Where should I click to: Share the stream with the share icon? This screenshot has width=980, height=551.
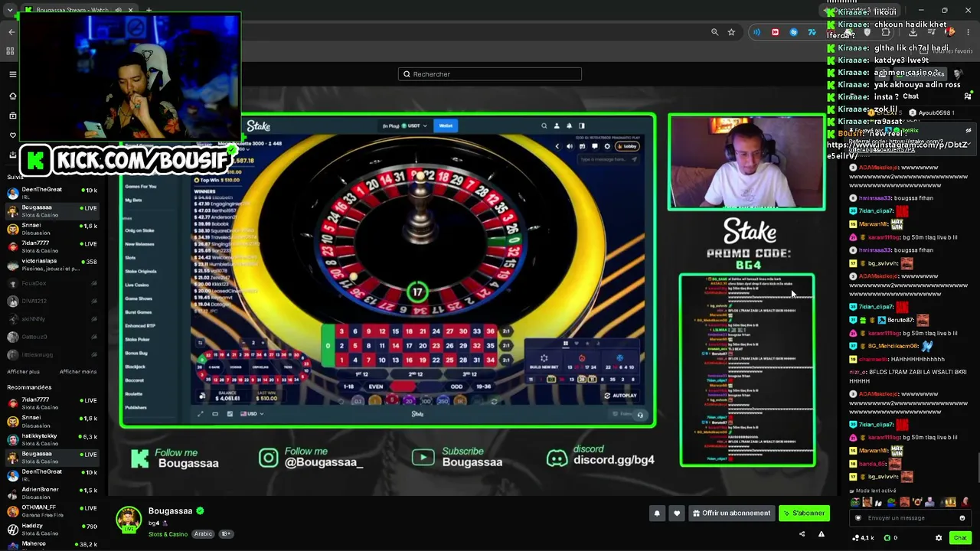802,534
